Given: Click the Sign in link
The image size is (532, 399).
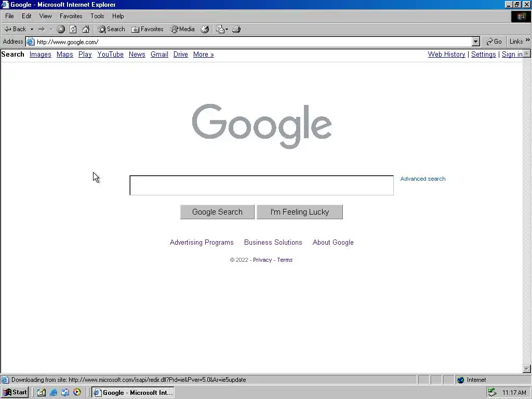Looking at the screenshot, I should point(512,54).
